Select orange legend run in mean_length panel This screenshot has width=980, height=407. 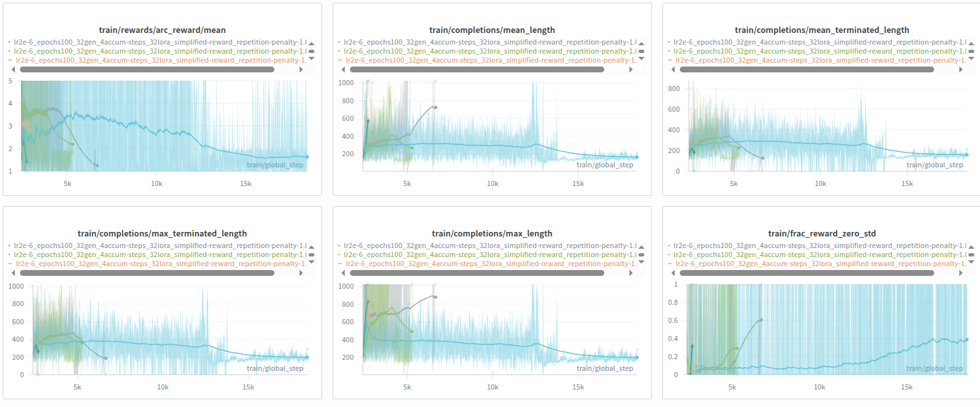click(487, 60)
